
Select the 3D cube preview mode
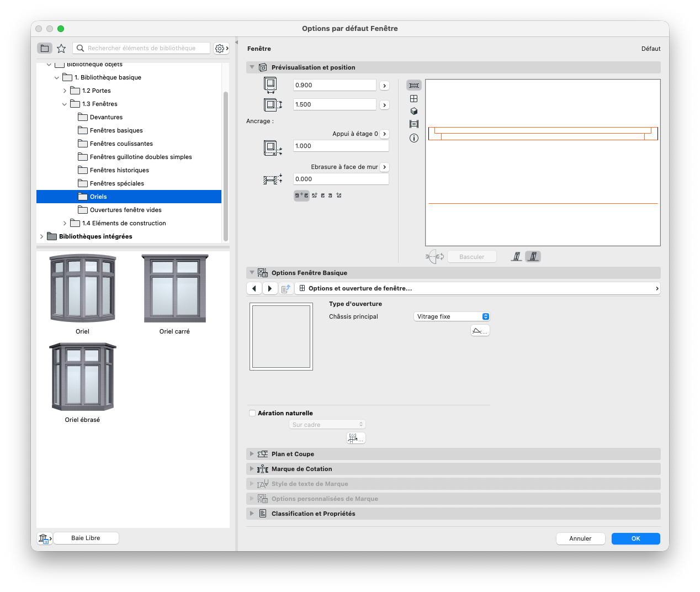pos(414,111)
